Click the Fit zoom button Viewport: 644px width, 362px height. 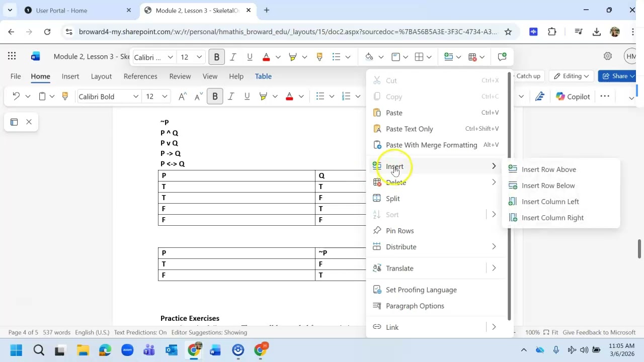point(551,332)
